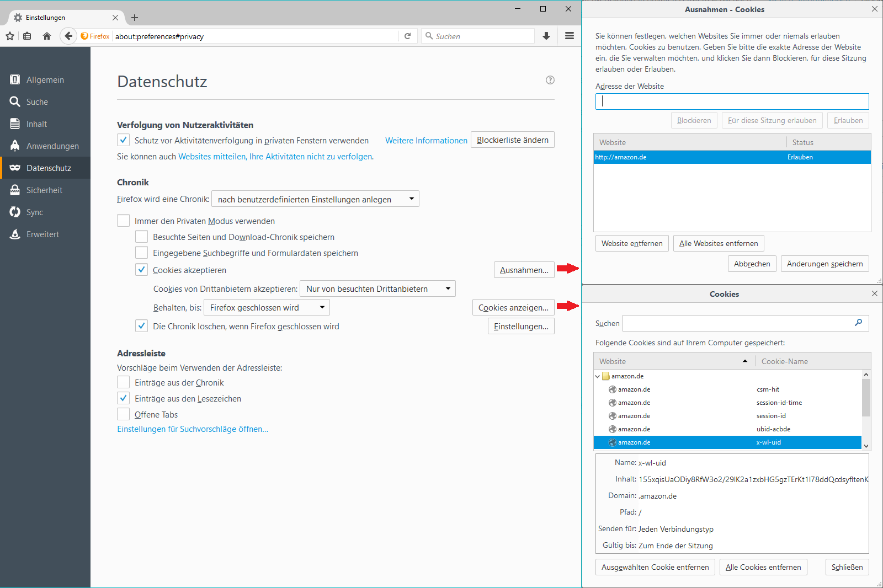Toggle clearing history when Firefox closes
The height and width of the screenshot is (588, 883).
tap(141, 326)
